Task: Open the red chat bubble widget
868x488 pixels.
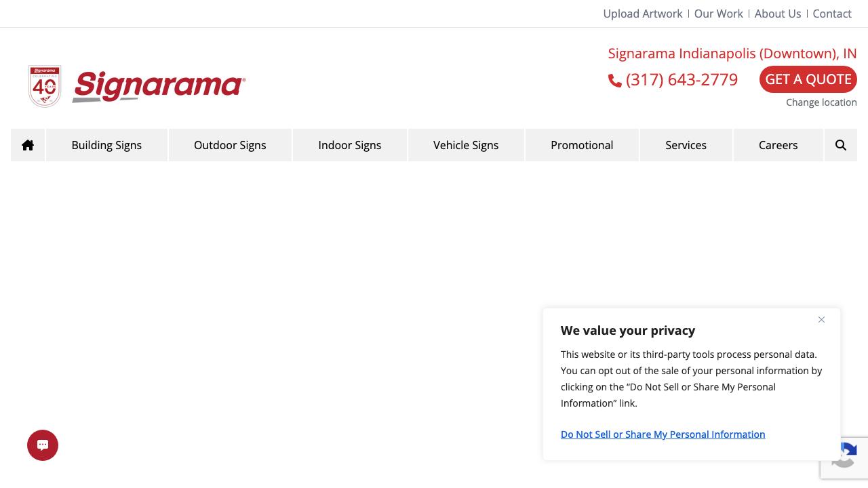Action: coord(43,445)
